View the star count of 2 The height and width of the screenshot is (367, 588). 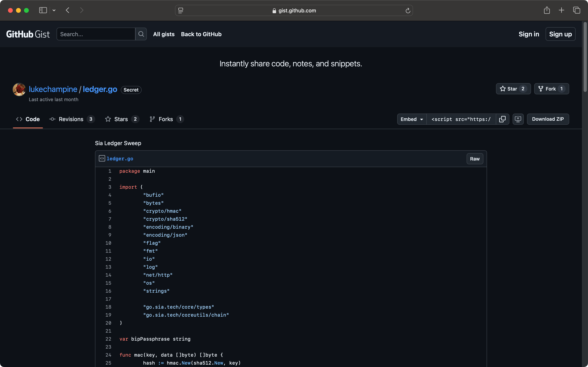[x=523, y=89]
